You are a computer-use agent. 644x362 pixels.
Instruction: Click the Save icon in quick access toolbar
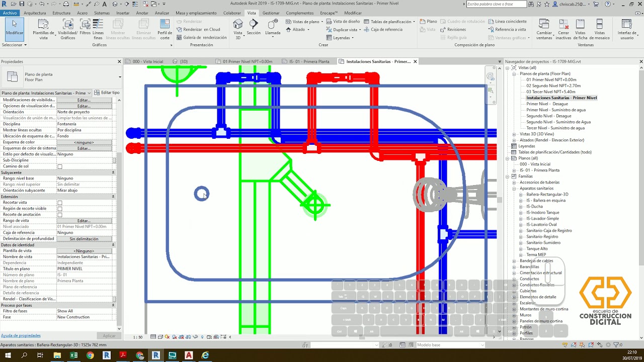(22, 4)
